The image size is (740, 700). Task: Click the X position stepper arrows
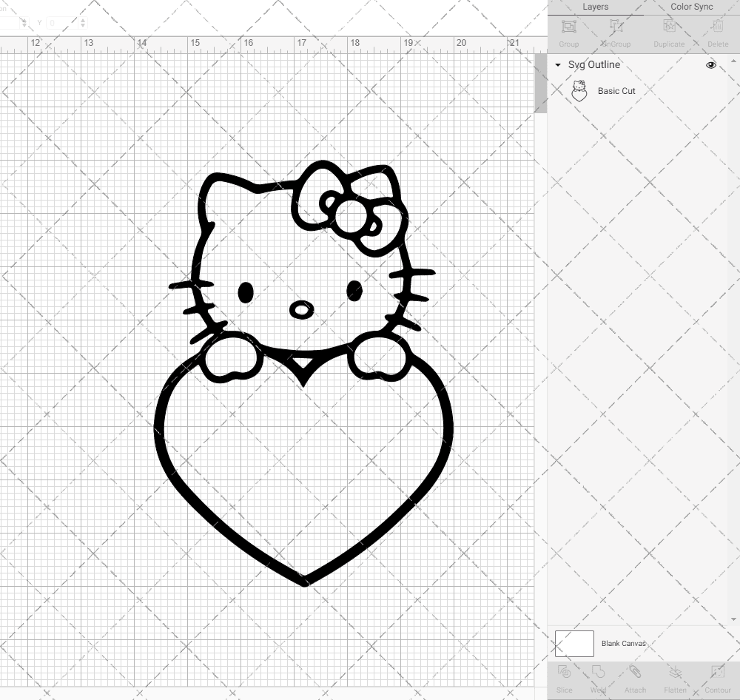click(x=24, y=24)
